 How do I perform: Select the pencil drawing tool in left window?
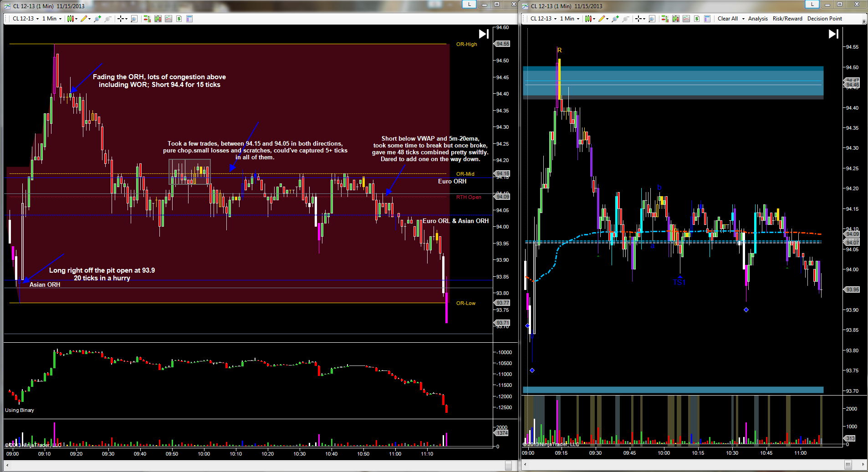point(84,19)
